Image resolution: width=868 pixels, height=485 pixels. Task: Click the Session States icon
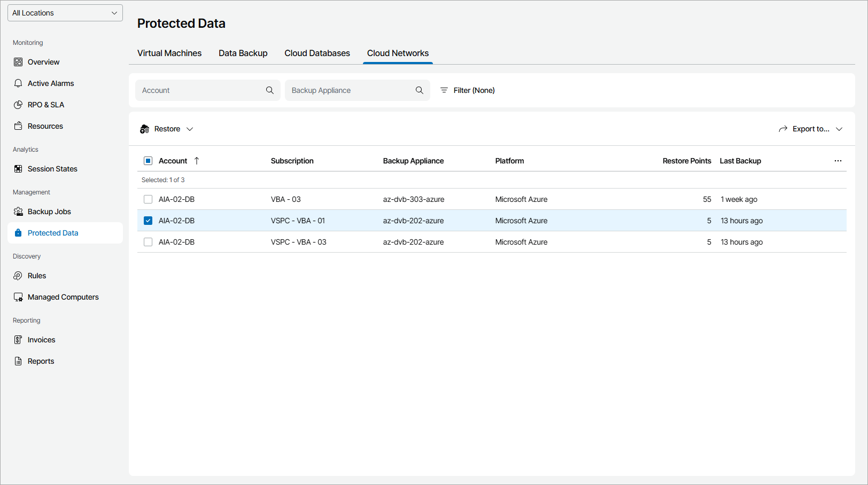(x=18, y=169)
